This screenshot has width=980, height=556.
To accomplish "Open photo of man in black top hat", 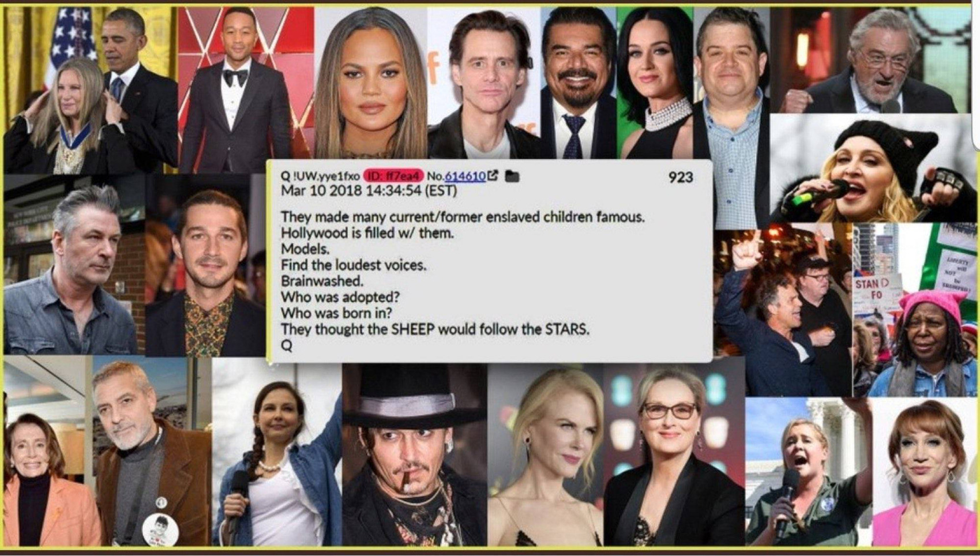I will 415,454.
